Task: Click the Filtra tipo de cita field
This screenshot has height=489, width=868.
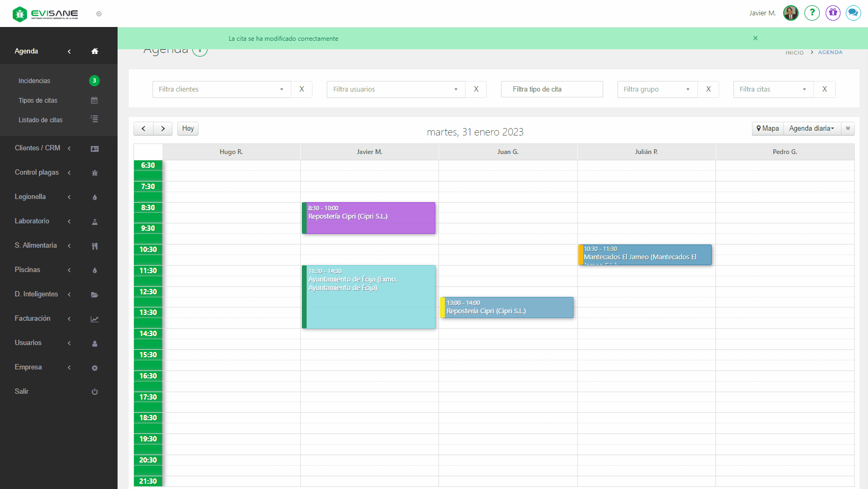Action: [x=551, y=89]
